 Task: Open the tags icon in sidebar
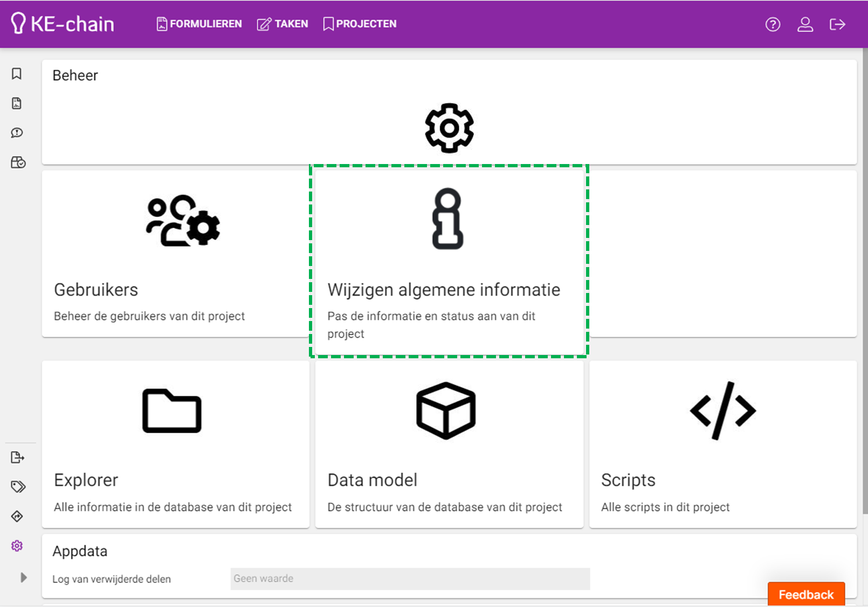tap(18, 487)
